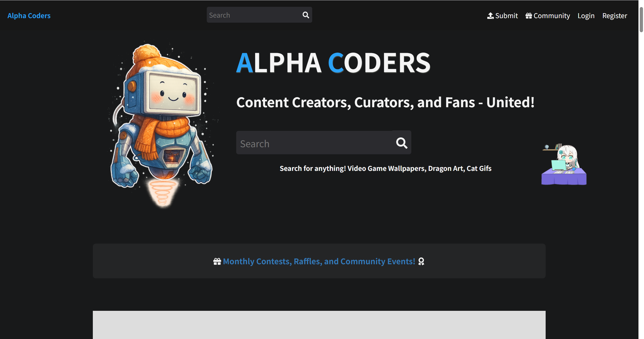The image size is (644, 339).
Task: Open the Community menu text
Action: pos(552,16)
